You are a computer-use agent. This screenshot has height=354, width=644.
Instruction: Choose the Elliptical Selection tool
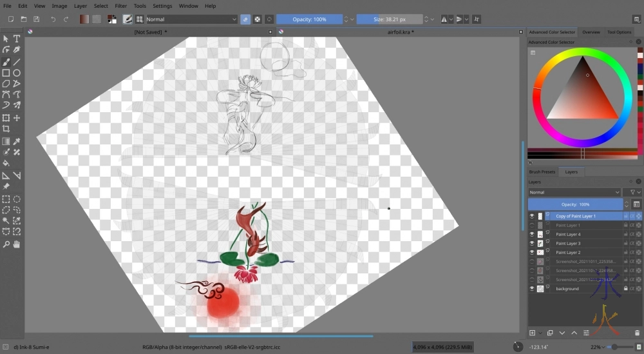click(17, 199)
